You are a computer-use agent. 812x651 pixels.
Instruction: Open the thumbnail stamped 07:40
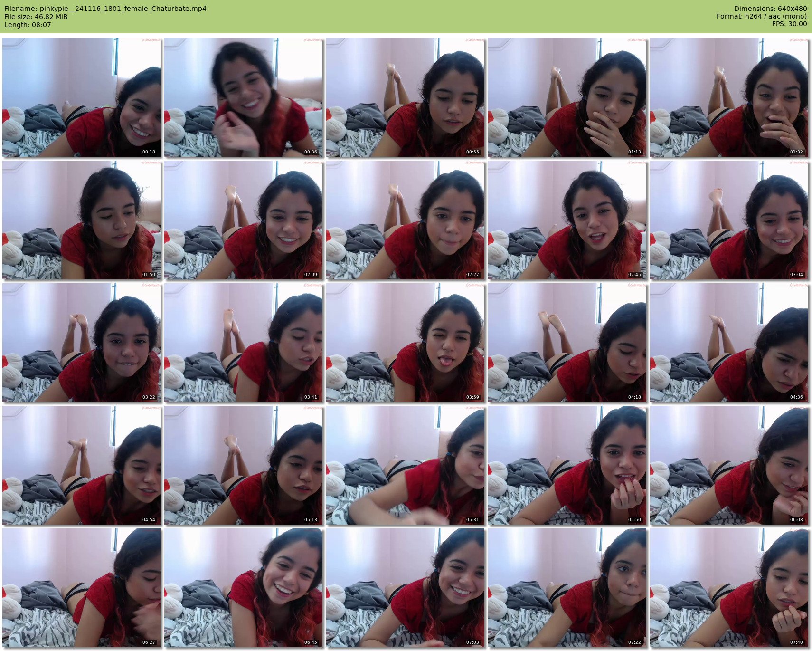[729, 588]
